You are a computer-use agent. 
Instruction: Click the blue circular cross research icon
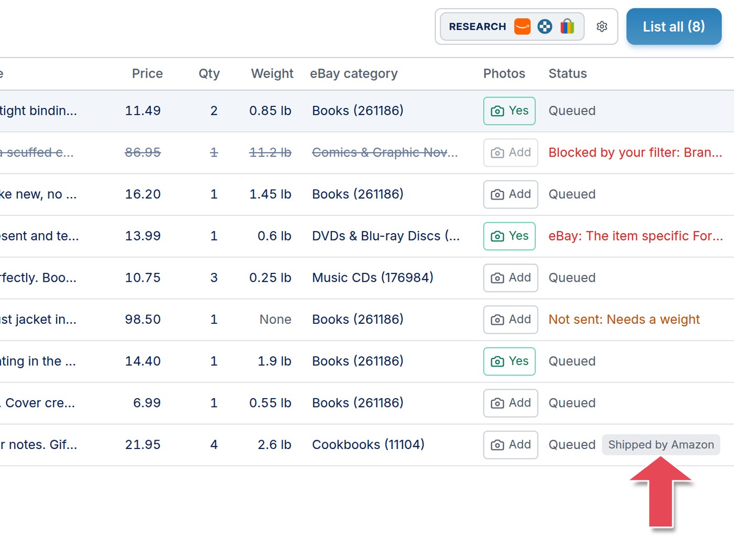pyautogui.click(x=545, y=26)
